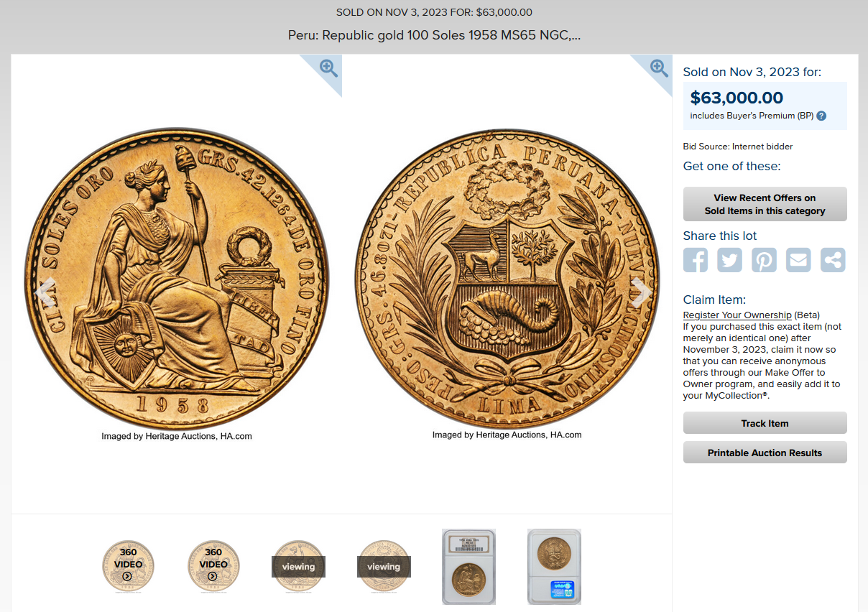Zoom in on the obverse coin image
Screen dimensions: 868x612
328,68
